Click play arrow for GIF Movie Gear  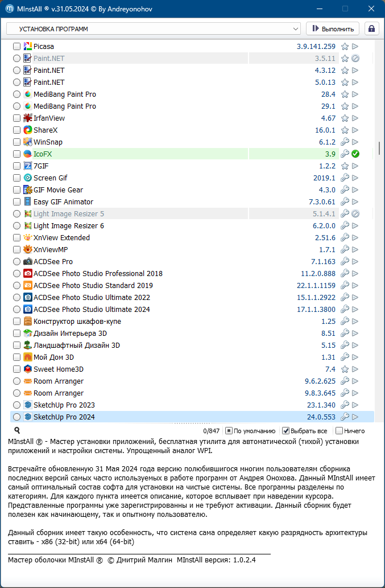tap(355, 190)
